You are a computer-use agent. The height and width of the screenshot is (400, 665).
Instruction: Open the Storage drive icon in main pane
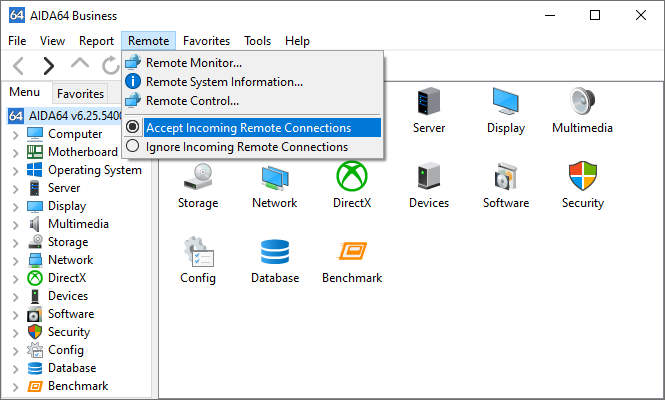[198, 176]
